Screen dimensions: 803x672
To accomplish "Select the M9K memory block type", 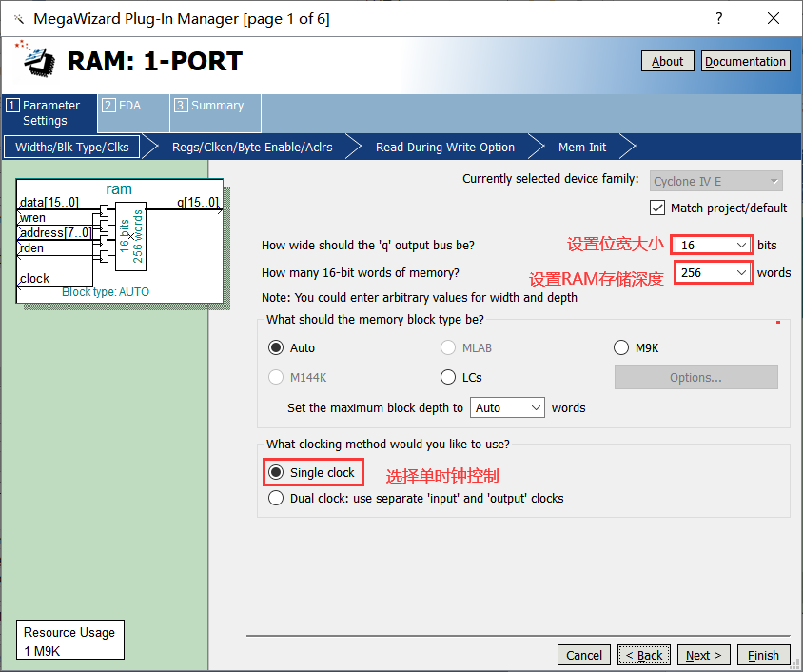I will click(622, 348).
